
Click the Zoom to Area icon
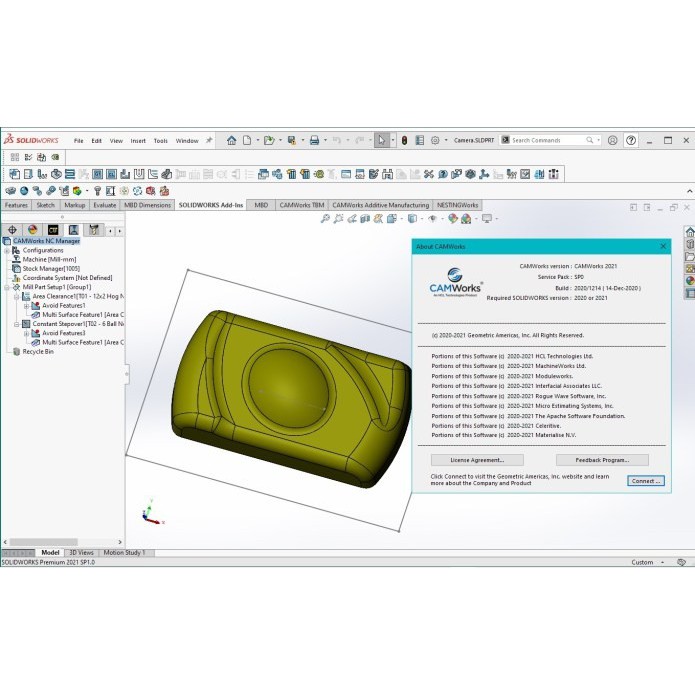pos(339,219)
